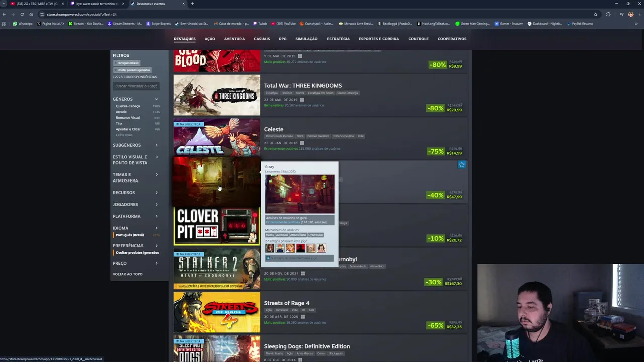Select the RPG category tab
This screenshot has width=644, height=362.
283,39
